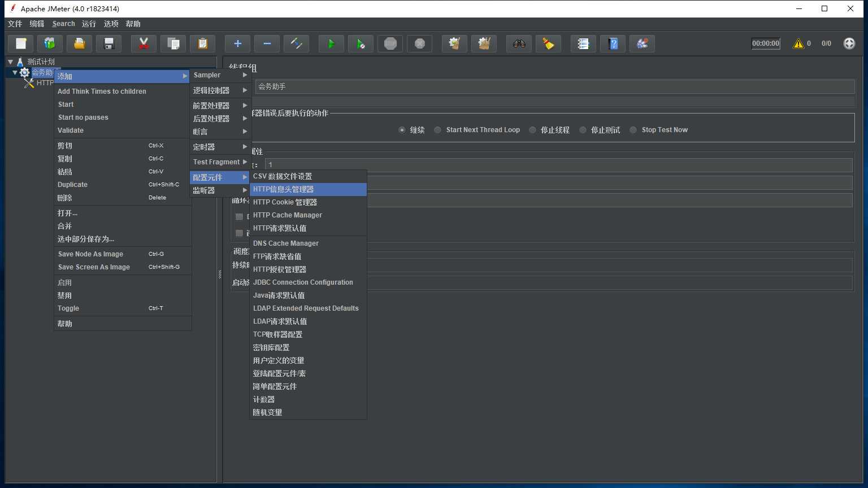Choose DNS Cache Manager entry
The height and width of the screenshot is (488, 868).
point(309,243)
